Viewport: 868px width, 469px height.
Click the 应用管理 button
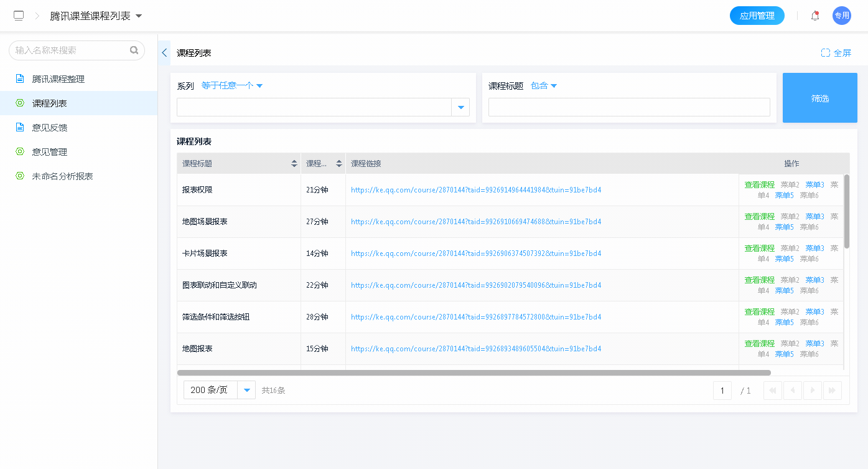[757, 16]
